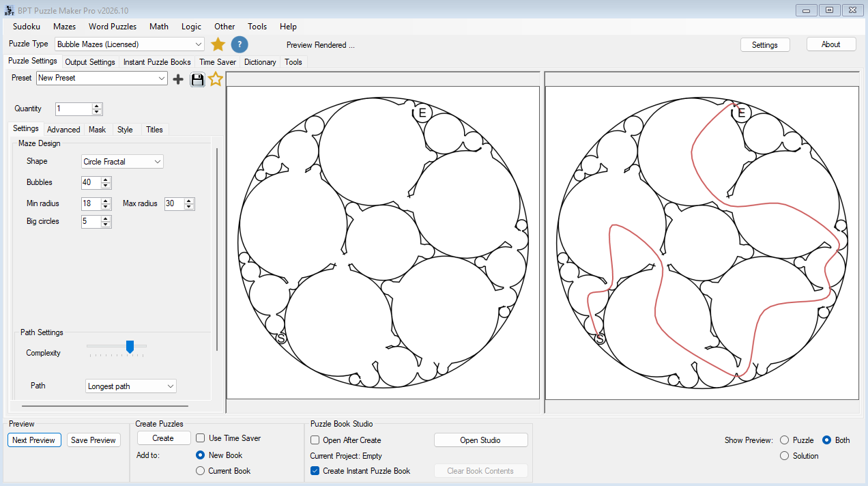This screenshot has width=868, height=486.
Task: Open the Math menu
Action: click(x=159, y=27)
